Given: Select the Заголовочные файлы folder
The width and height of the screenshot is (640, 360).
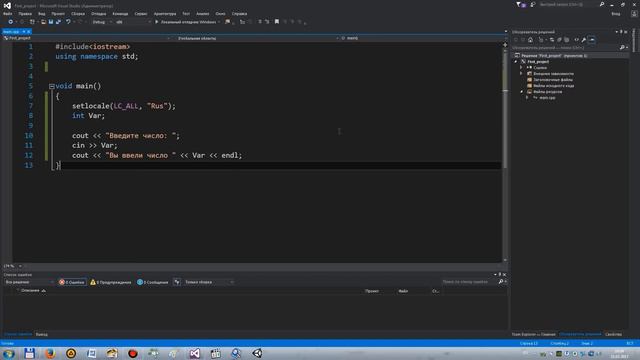Looking at the screenshot, I should tap(553, 80).
